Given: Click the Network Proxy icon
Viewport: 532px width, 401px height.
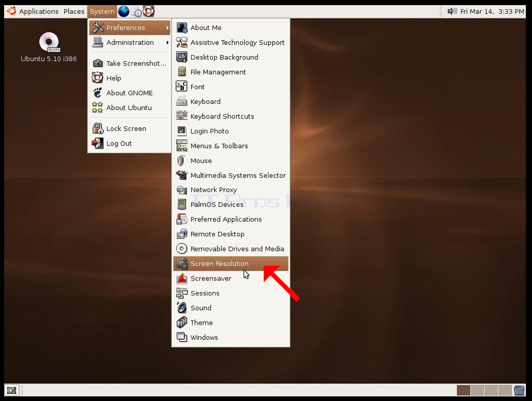Looking at the screenshot, I should tap(182, 190).
